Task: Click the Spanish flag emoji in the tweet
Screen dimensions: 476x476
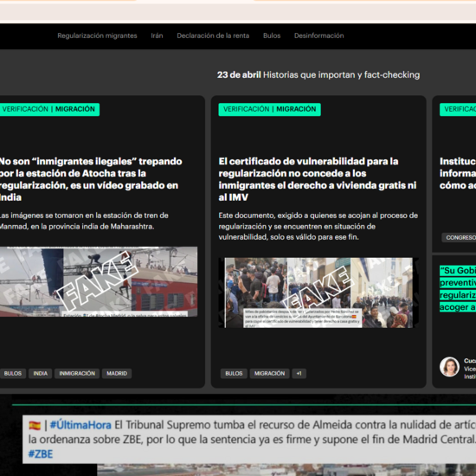Action: pos(35,425)
